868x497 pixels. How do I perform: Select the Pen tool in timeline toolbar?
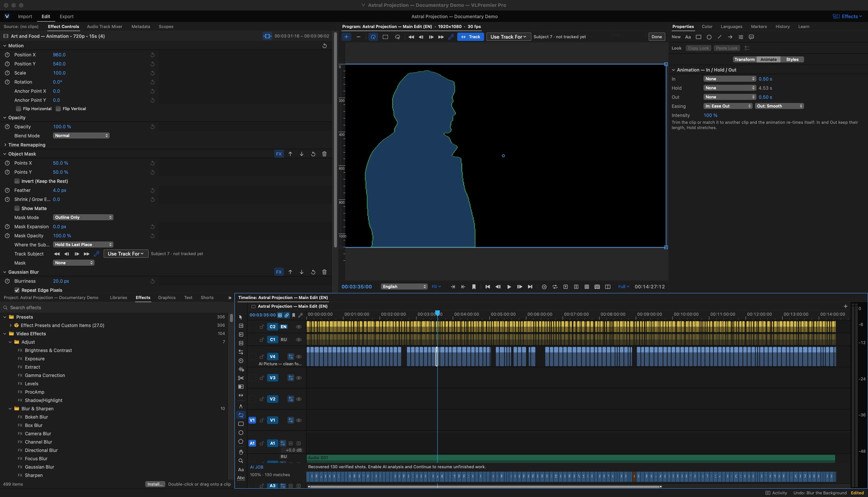pos(241,406)
